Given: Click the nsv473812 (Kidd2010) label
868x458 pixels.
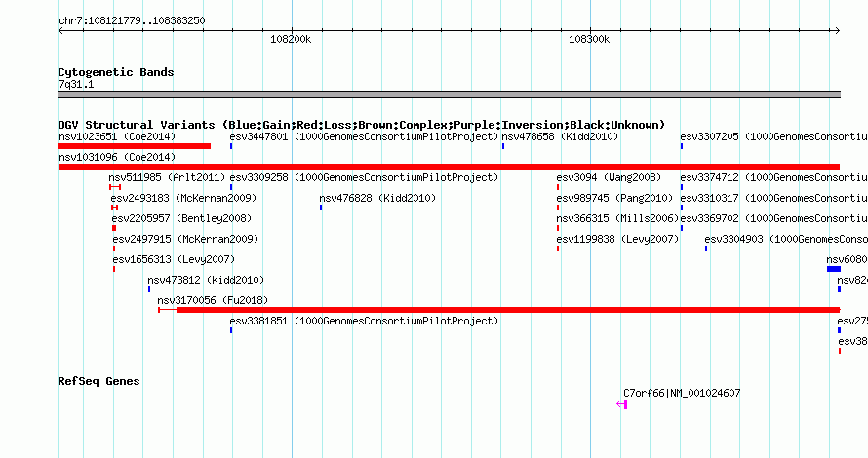Looking at the screenshot, I should [x=206, y=280].
